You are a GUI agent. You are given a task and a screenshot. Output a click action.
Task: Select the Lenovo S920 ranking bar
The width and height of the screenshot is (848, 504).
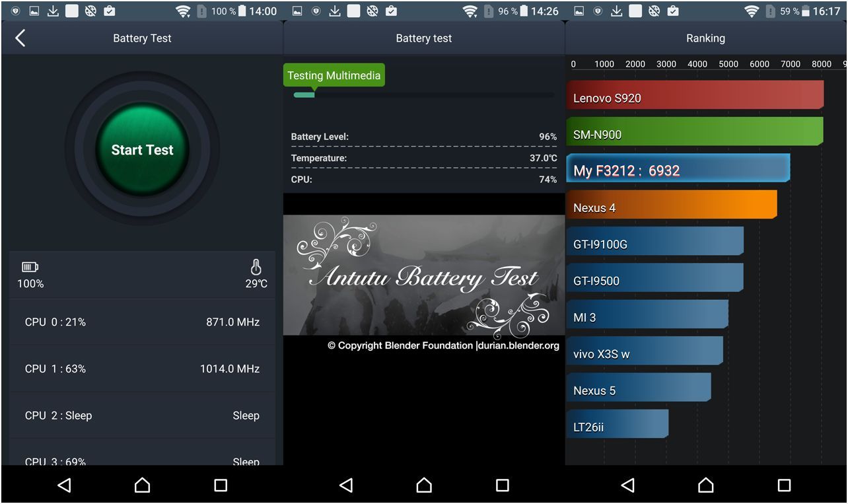tap(694, 95)
